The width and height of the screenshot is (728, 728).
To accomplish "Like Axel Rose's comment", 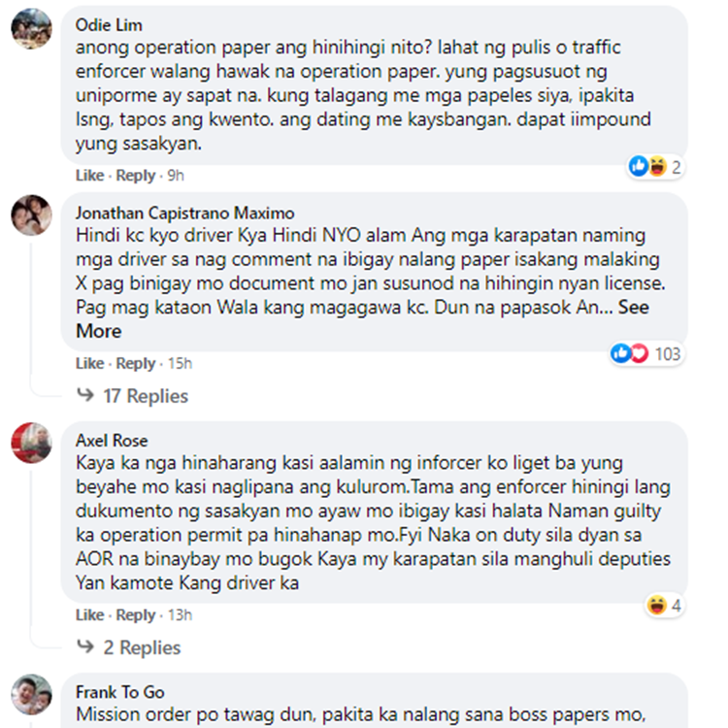I will (x=89, y=615).
